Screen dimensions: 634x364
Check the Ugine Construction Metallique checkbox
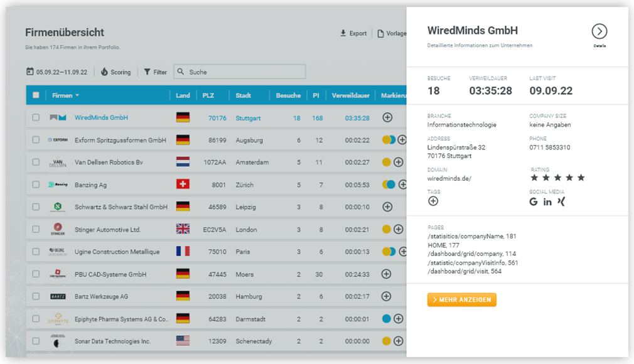(36, 252)
